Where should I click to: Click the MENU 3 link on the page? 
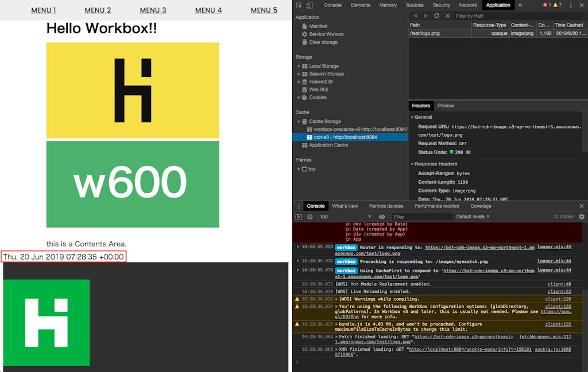click(x=153, y=10)
